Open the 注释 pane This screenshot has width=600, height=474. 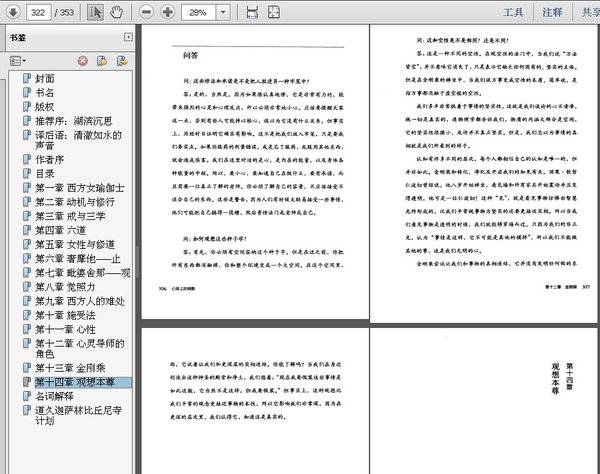pos(552,12)
